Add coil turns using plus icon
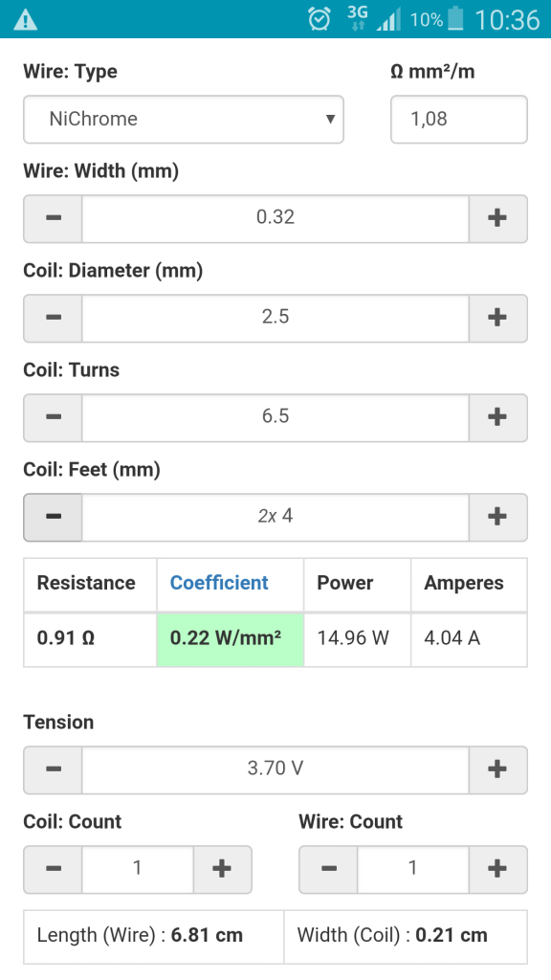551x980 pixels. [497, 417]
